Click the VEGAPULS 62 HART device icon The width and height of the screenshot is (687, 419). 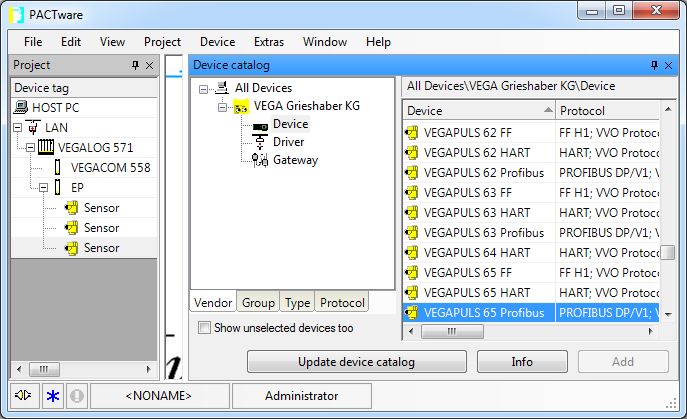coord(411,153)
